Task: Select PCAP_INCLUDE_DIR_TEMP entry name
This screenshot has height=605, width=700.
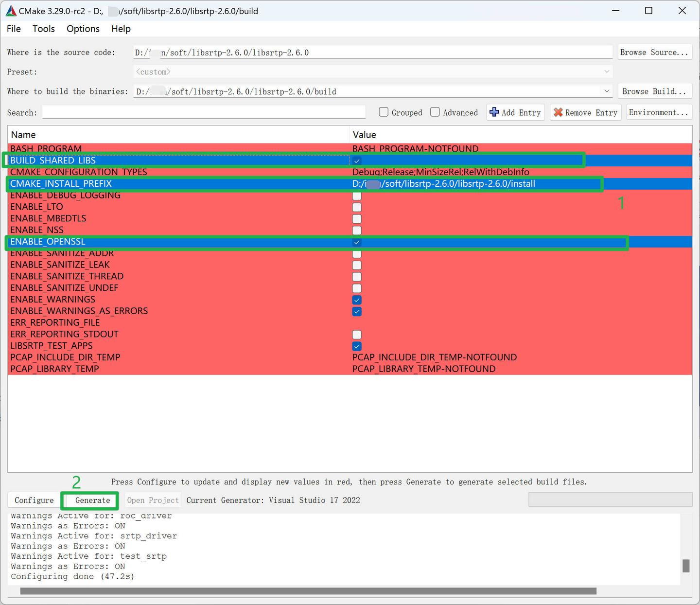Action: click(65, 357)
